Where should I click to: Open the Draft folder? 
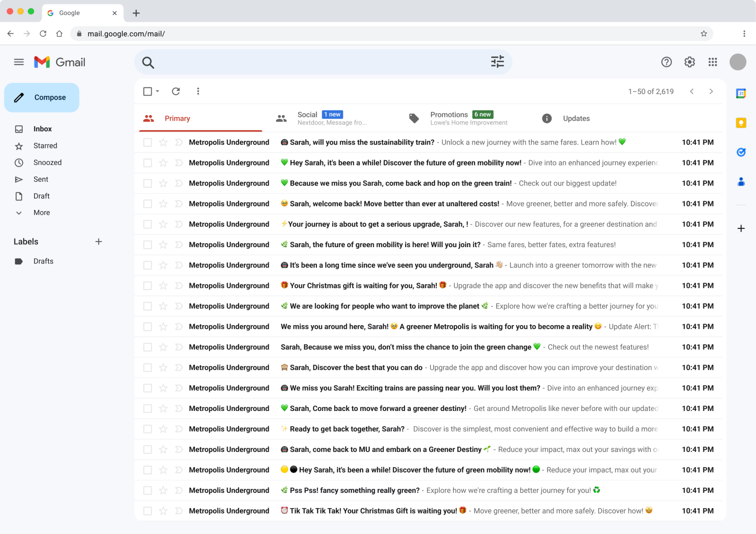(42, 196)
